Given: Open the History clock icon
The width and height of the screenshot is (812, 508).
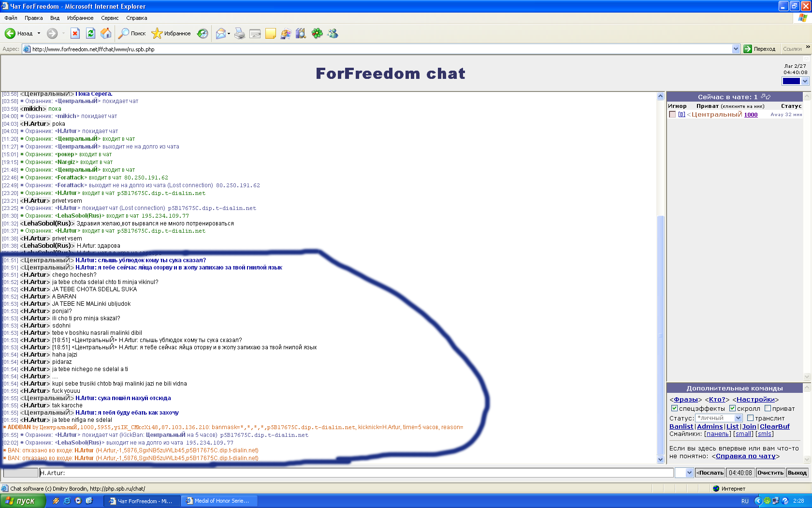Looking at the screenshot, I should coord(203,33).
